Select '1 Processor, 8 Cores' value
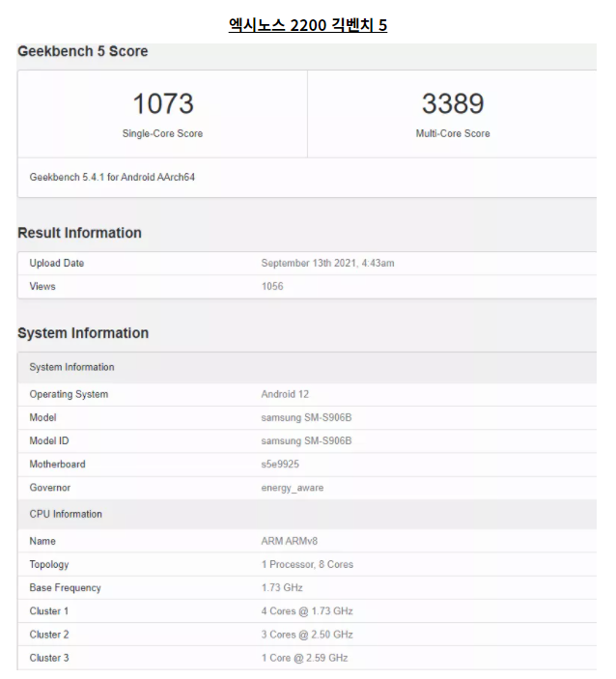This screenshot has width=616, height=679. pos(307,565)
